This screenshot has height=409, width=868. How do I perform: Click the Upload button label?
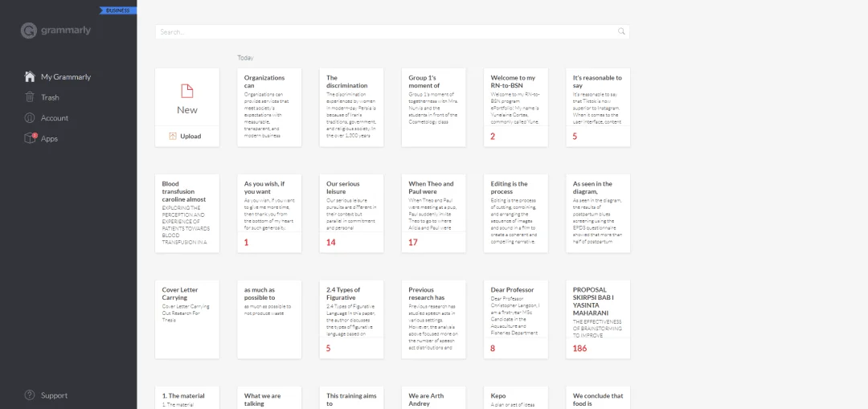click(190, 136)
